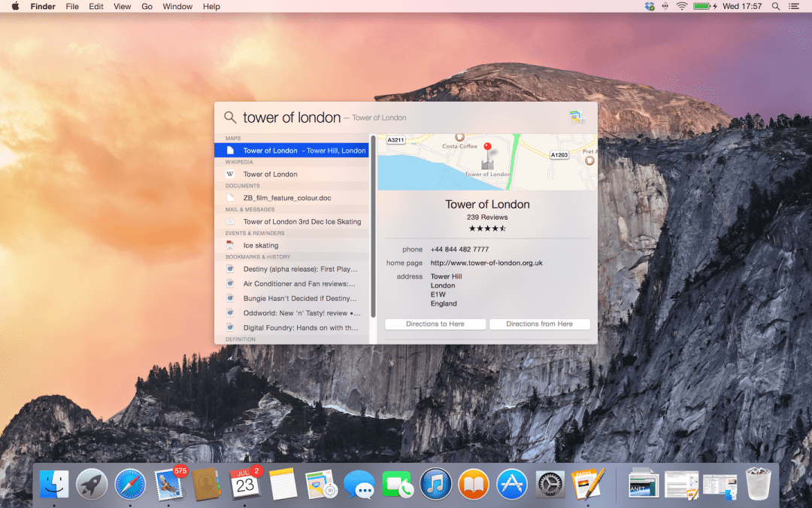812x508 pixels.
Task: Restore minimized Finder window in Dock
Action: (x=720, y=485)
